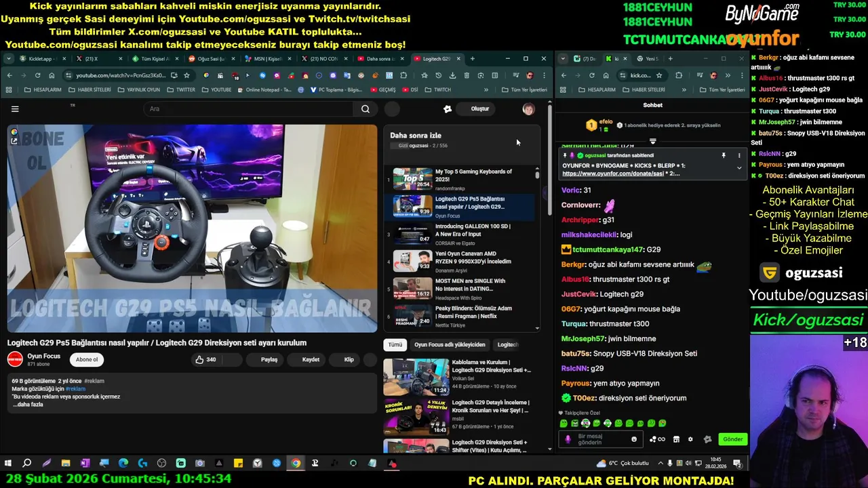Screen dimensions: 868x488
Task: Click the 'Kaydet' save button
Action: tap(306, 359)
